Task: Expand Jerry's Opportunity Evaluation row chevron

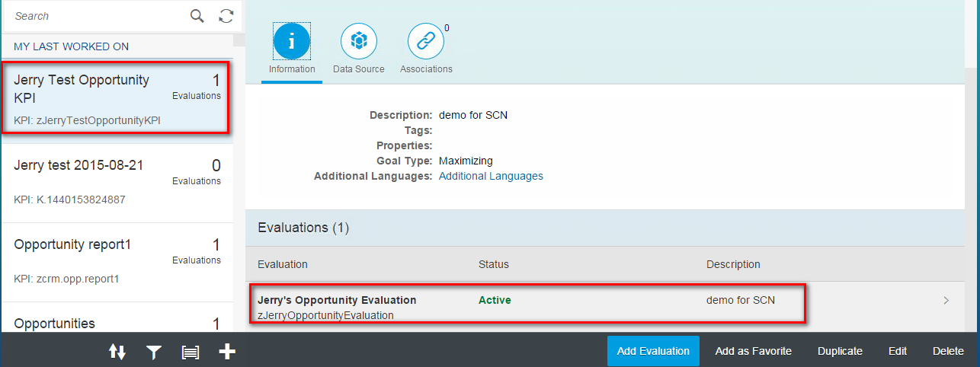Action: 946,301
